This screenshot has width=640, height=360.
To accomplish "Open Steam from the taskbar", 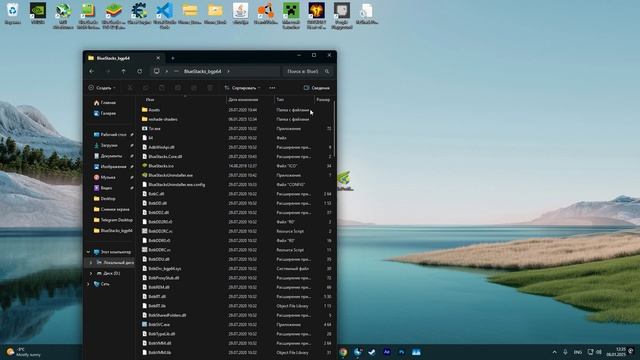I will [372, 352].
